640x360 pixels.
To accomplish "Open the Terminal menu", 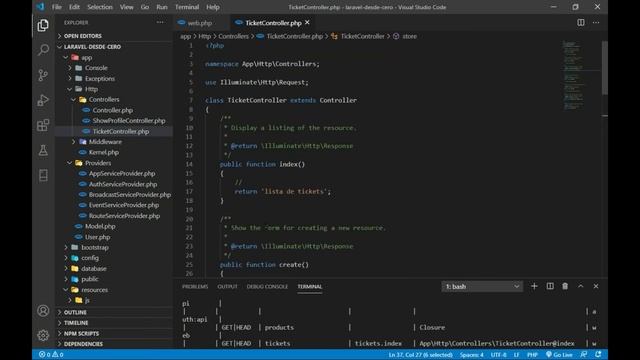I will point(187,7).
